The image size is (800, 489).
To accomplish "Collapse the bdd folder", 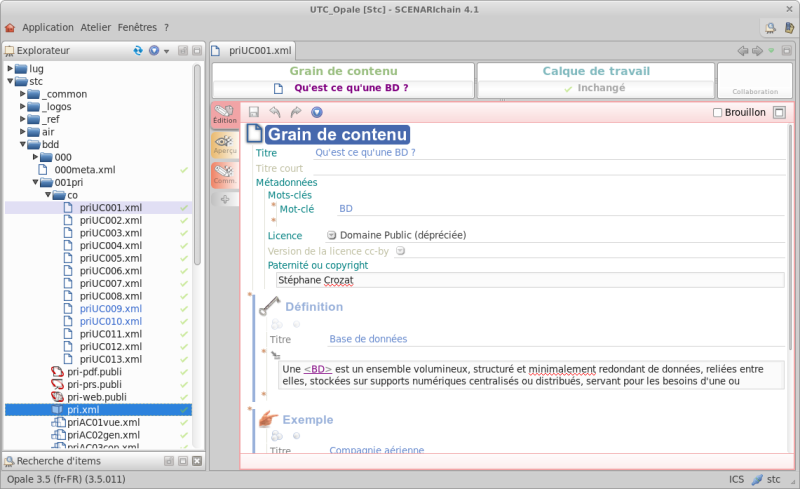I will tap(22, 144).
